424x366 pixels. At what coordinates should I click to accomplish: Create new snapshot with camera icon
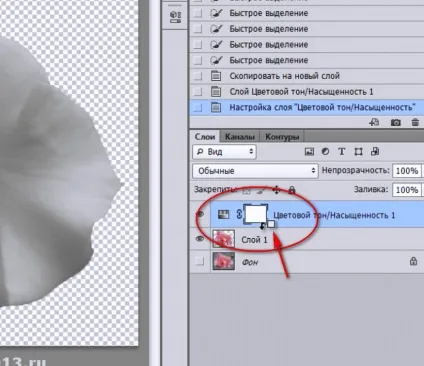coord(396,122)
